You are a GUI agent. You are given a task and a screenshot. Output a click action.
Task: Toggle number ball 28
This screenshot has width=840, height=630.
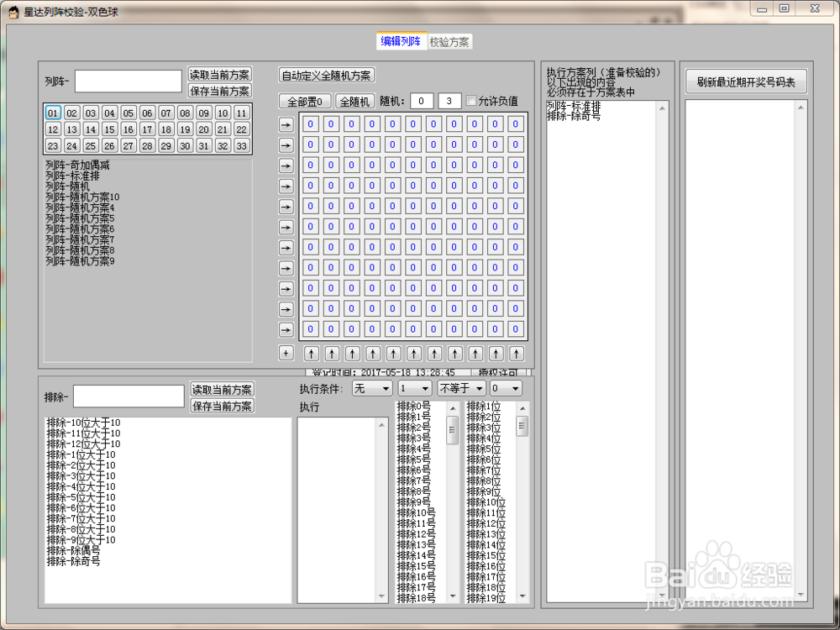tap(147, 145)
